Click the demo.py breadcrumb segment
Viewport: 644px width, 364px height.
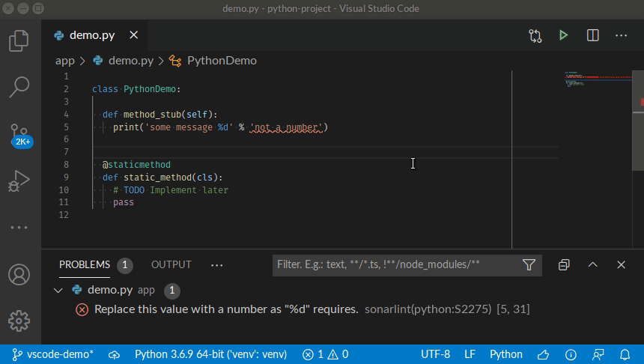[130, 61]
